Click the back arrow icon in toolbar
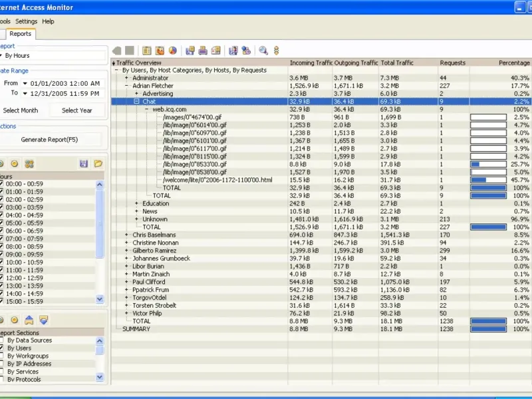Screen dimensions: 532x399 [x=117, y=50]
